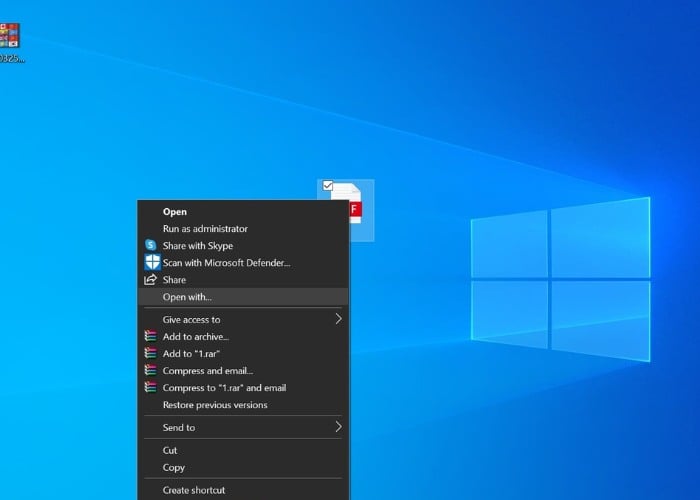The height and width of the screenshot is (500, 700).
Task: Choose Compress to "1.rar" and email
Action: (x=243, y=388)
